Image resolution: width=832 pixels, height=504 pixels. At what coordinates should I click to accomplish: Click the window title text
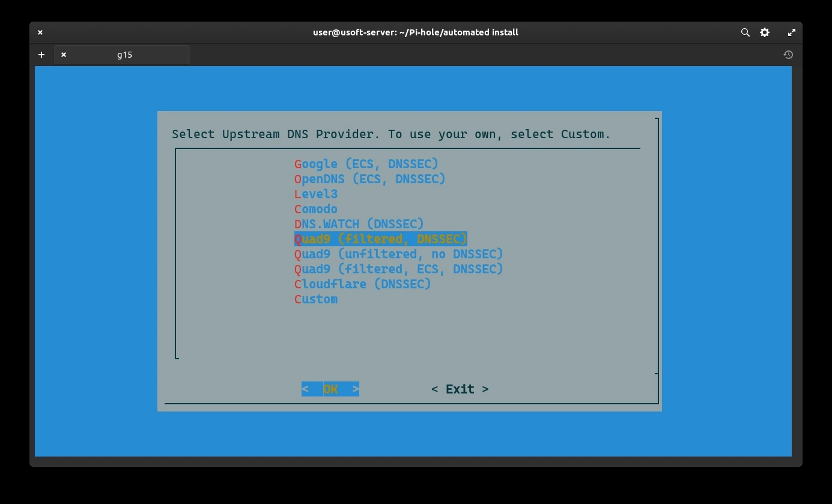click(x=416, y=32)
